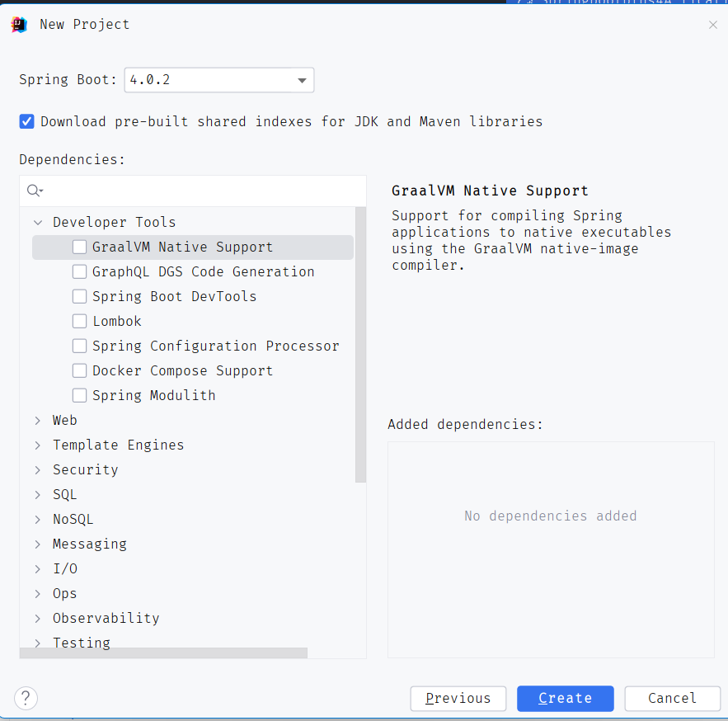This screenshot has width=728, height=721.
Task: Expand the Web category
Action: point(38,421)
